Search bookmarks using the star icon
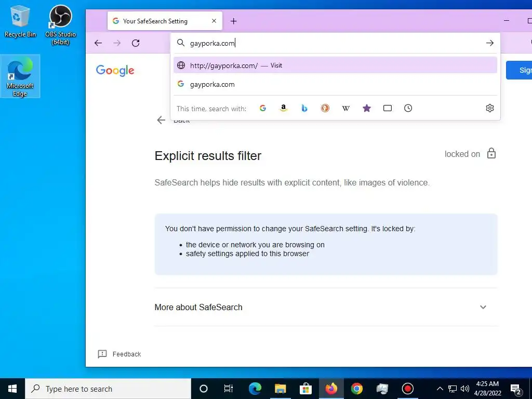The image size is (532, 399). (x=367, y=108)
